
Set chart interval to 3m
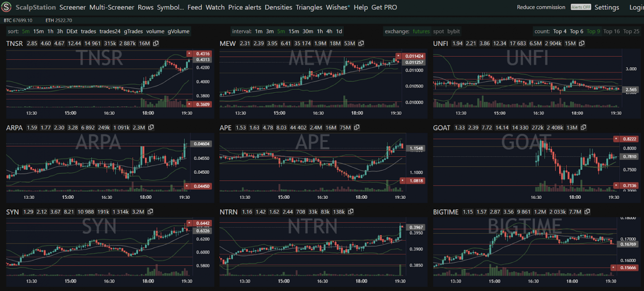point(270,31)
